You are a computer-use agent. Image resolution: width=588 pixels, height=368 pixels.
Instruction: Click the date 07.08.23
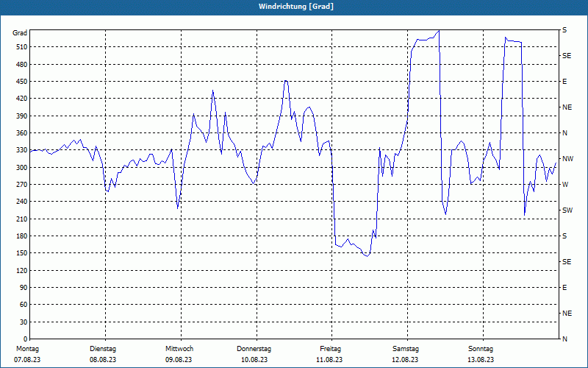click(27, 360)
